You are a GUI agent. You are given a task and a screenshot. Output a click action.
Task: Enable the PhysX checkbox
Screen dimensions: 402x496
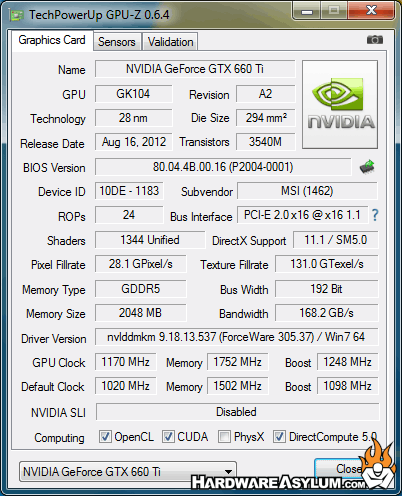[224, 436]
